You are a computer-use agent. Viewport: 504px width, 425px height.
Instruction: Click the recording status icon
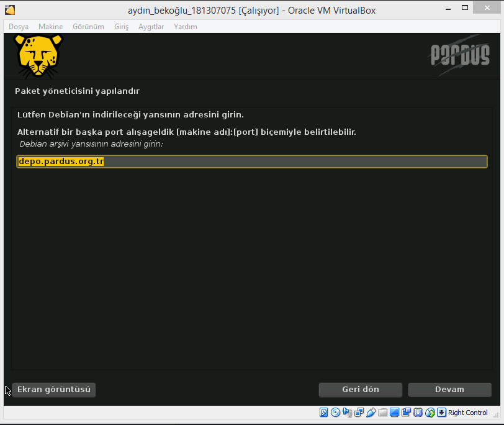[407, 413]
